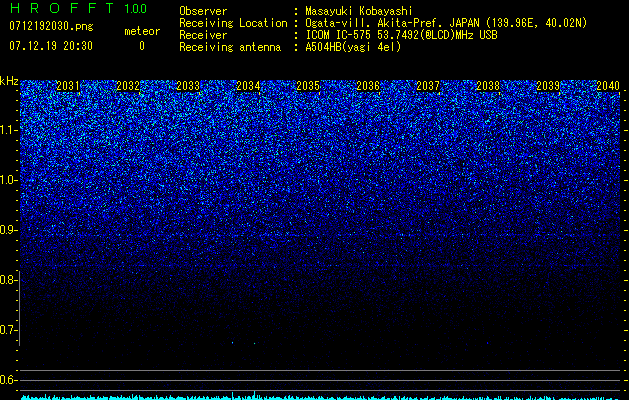This screenshot has width=629, height=400.
Task: Click the 2039 time marker
Action: pos(548,86)
